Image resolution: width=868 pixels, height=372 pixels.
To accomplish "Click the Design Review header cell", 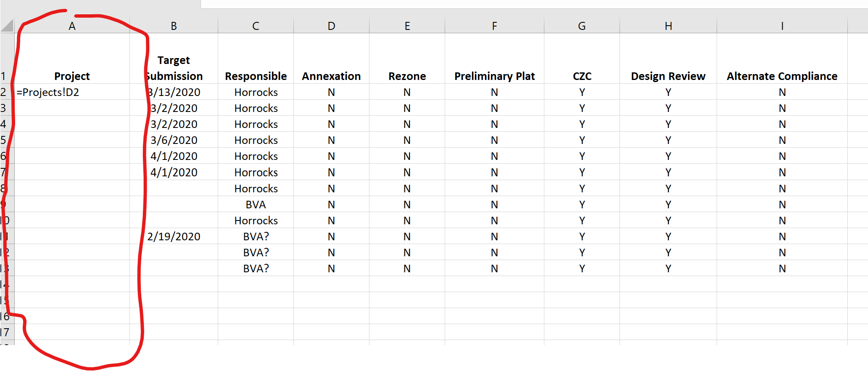I will [x=668, y=58].
